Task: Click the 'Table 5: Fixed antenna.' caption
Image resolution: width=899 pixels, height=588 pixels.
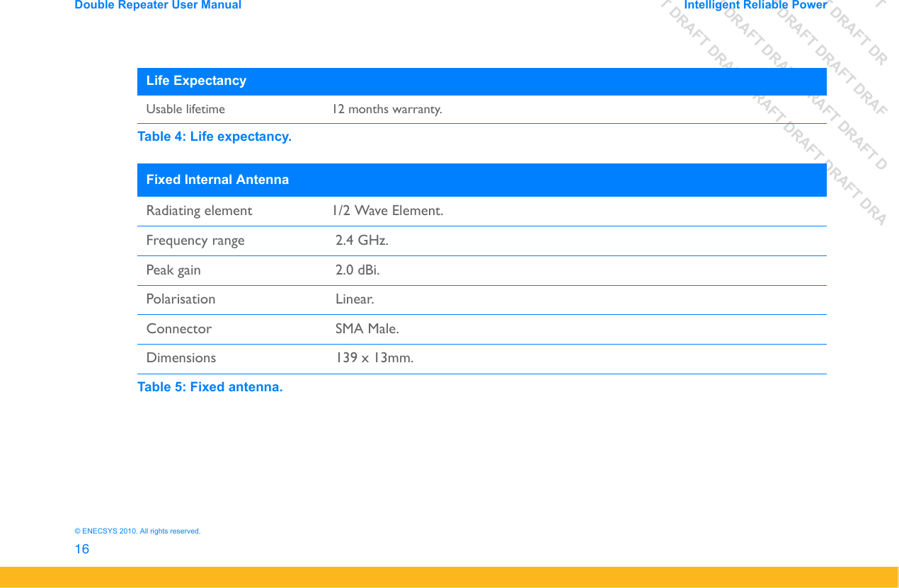Action: tap(210, 387)
